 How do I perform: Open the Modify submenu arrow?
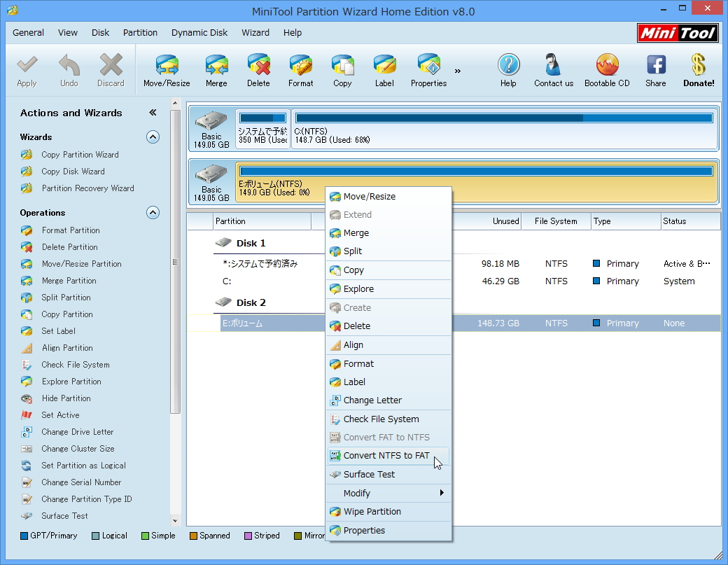click(442, 493)
